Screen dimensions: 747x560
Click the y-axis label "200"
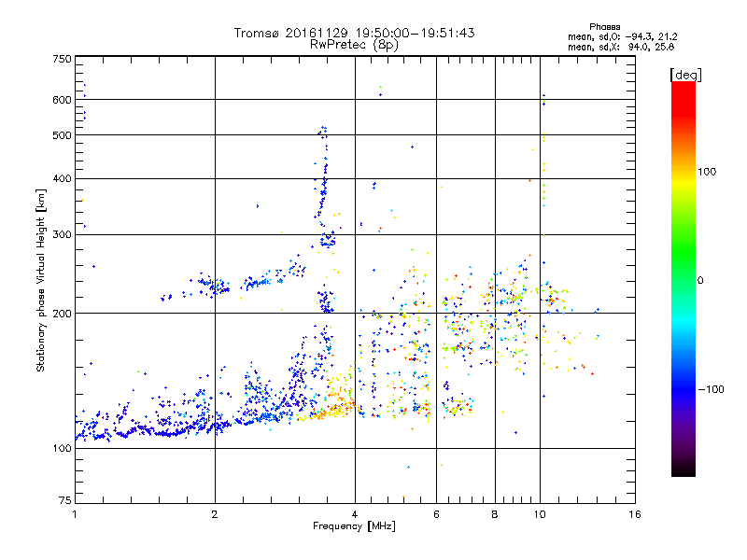click(62, 314)
